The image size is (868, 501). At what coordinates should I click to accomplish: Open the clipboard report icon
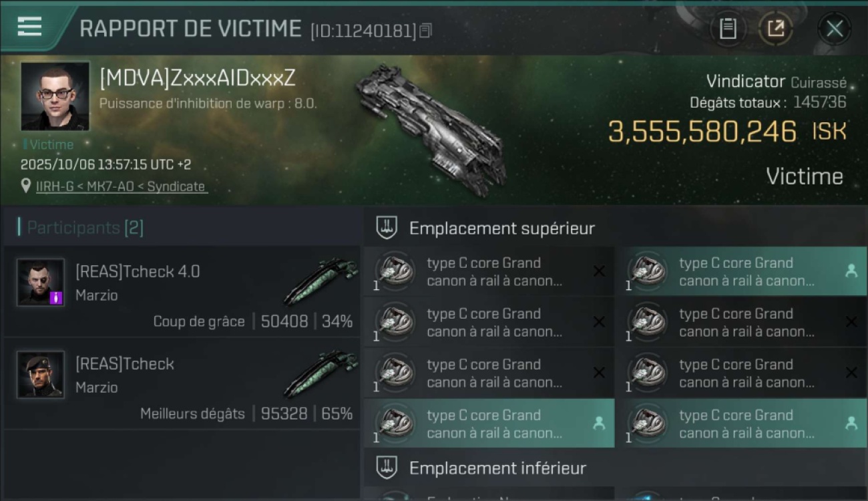(x=728, y=29)
